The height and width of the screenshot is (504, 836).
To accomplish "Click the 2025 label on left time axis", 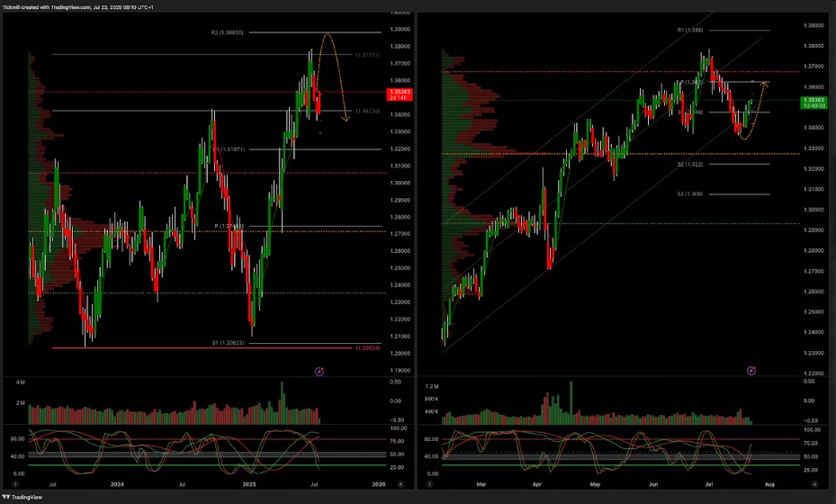I will pyautogui.click(x=247, y=483).
